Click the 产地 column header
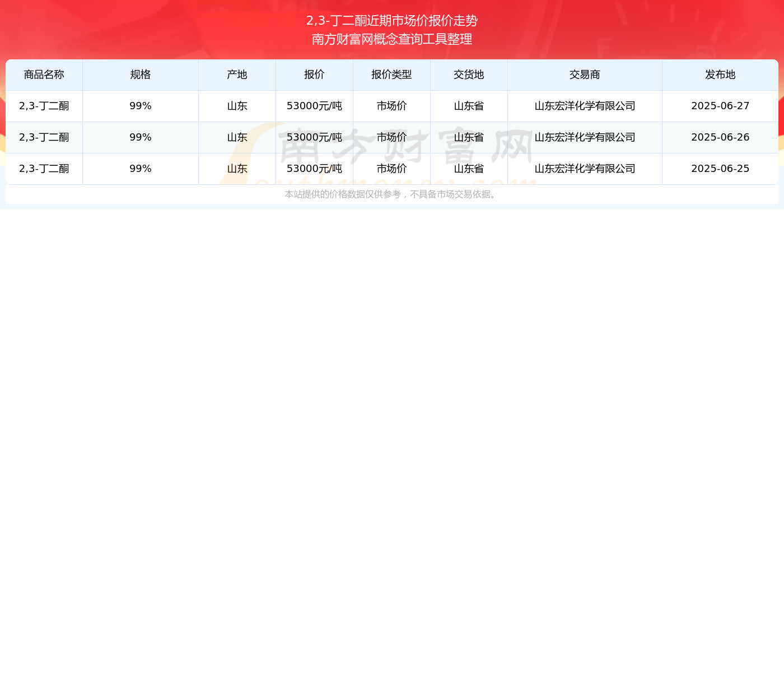 (x=237, y=75)
